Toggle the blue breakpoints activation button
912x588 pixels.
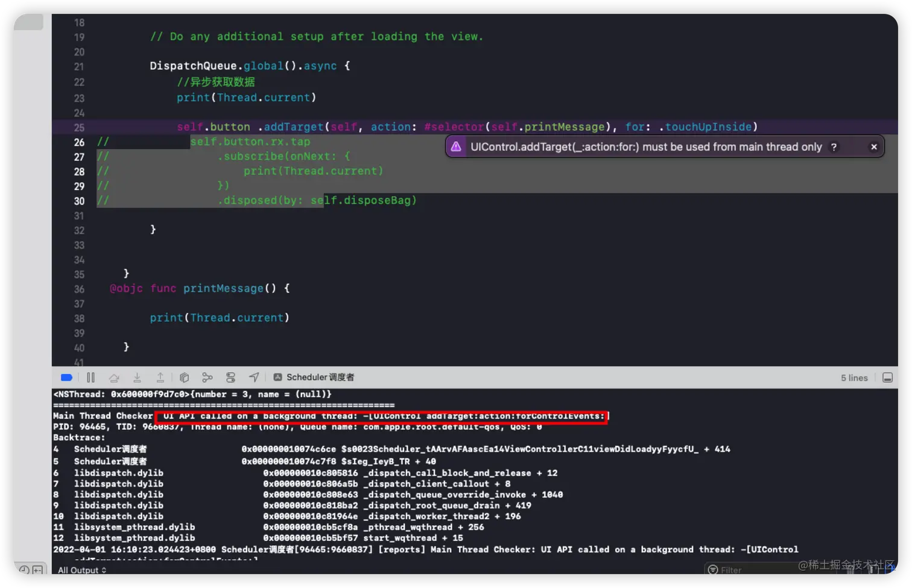(66, 378)
